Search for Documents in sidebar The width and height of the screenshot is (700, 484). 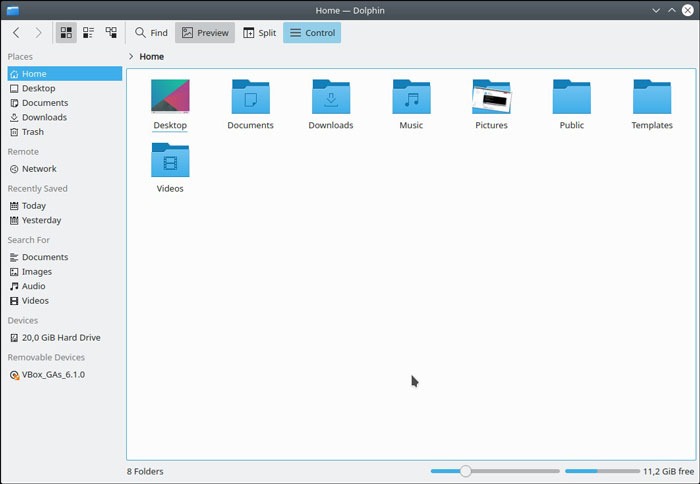[65, 257]
